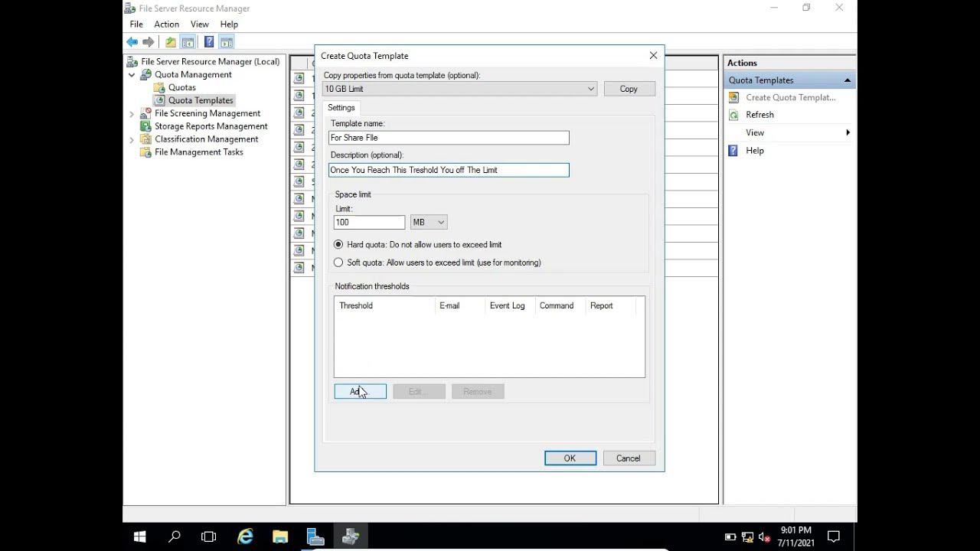Click the Up one level folder icon
This screenshot has width=980, height=551.
point(170,42)
